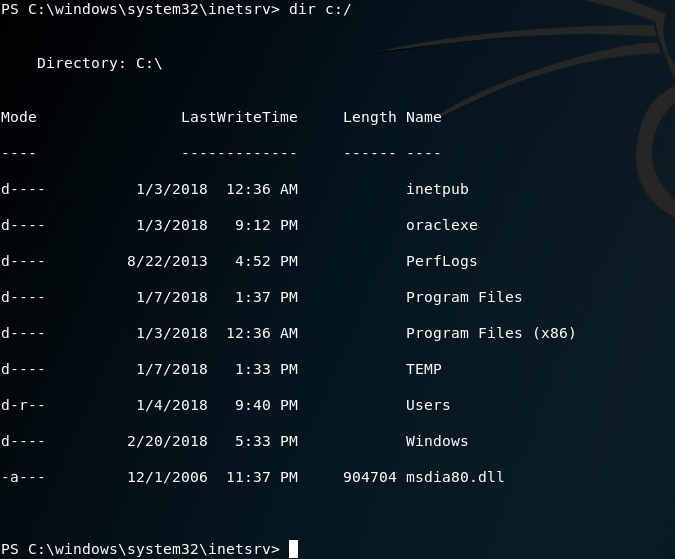
Task: Click the d-r-- mode of Users
Action: coord(23,405)
